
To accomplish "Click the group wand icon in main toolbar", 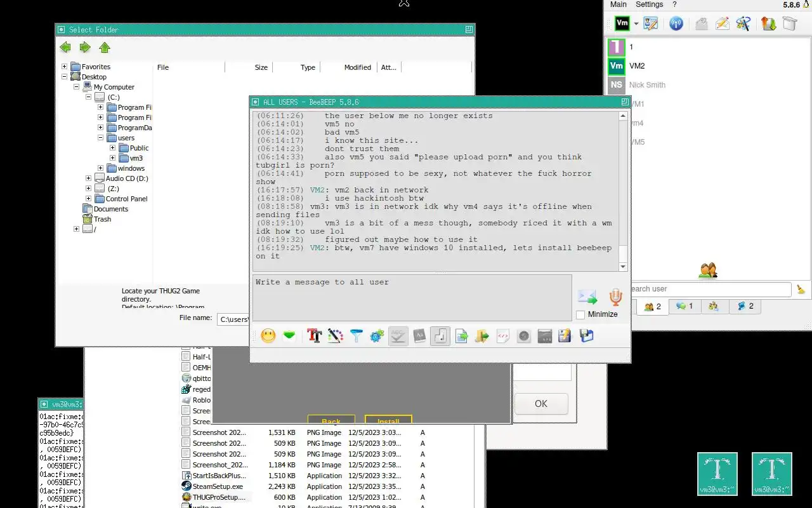I will pos(743,23).
